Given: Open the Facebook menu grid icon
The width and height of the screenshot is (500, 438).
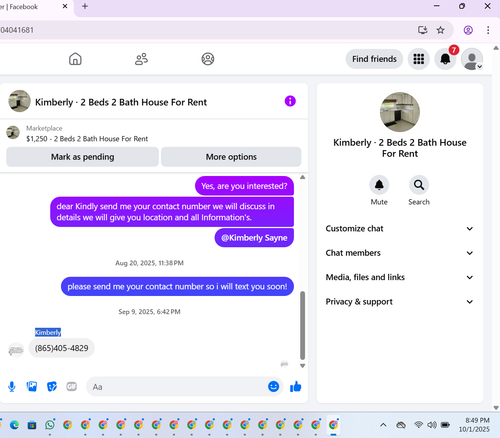Looking at the screenshot, I should click(419, 59).
